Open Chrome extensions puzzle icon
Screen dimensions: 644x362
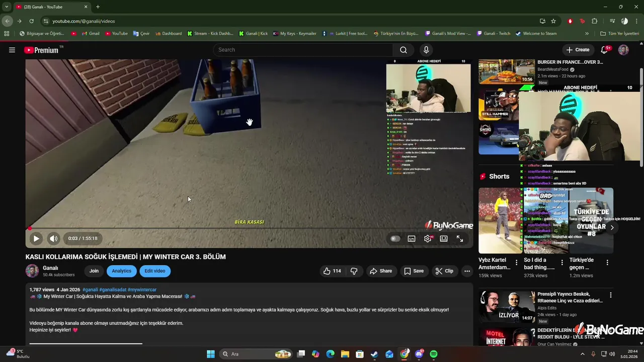tap(595, 21)
